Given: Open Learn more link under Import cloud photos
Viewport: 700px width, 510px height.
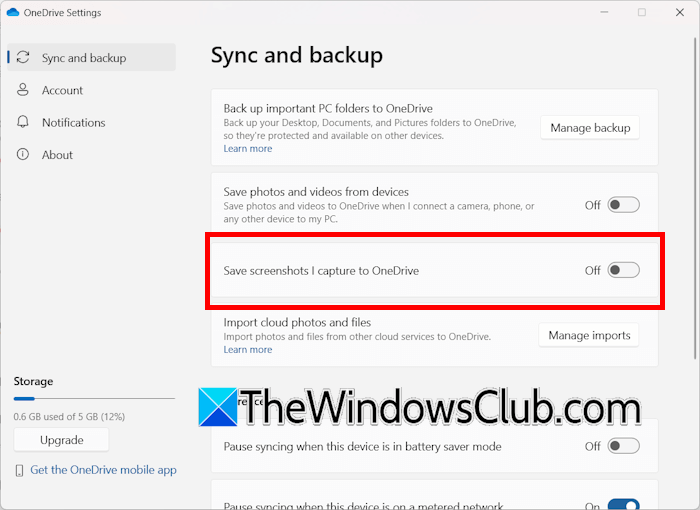Looking at the screenshot, I should (x=248, y=350).
